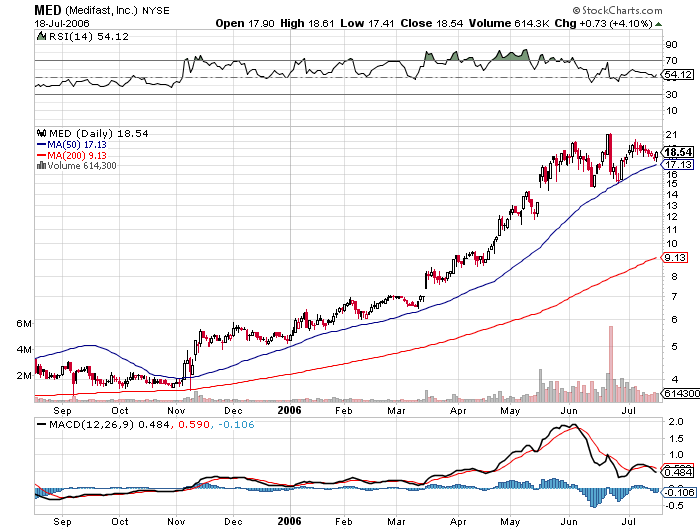700x530 pixels.
Task: Click the Close 18.54 header value
Action: pos(432,23)
